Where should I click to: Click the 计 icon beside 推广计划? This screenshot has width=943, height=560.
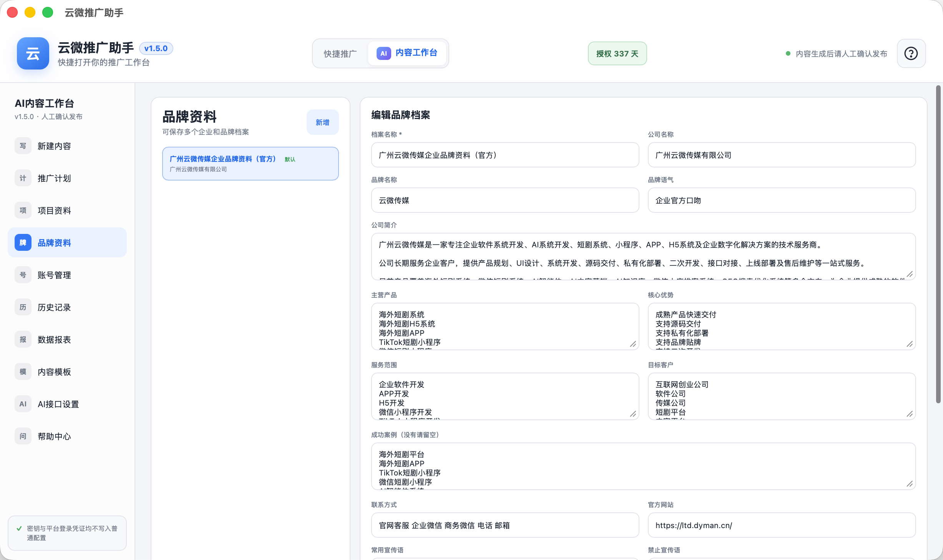coord(23,178)
